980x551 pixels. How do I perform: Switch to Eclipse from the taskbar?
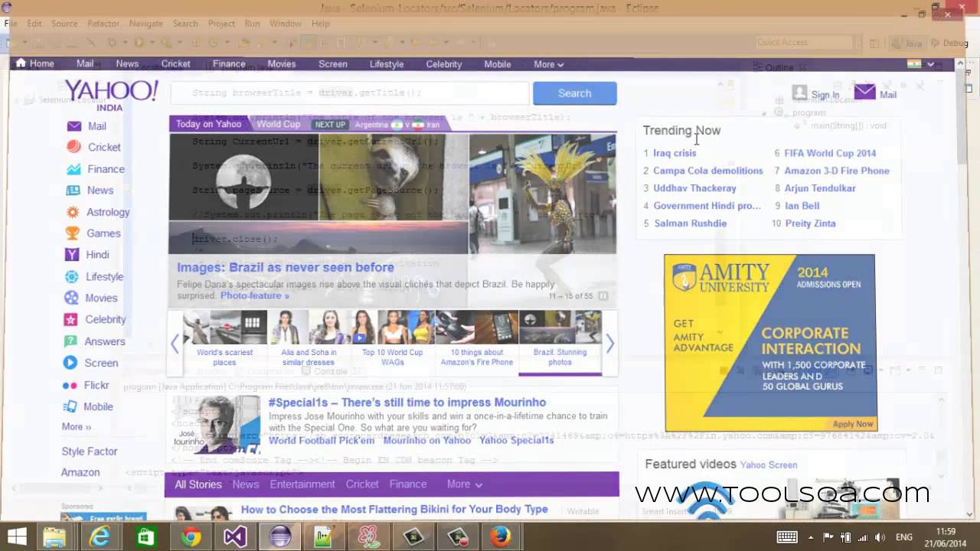click(x=280, y=537)
